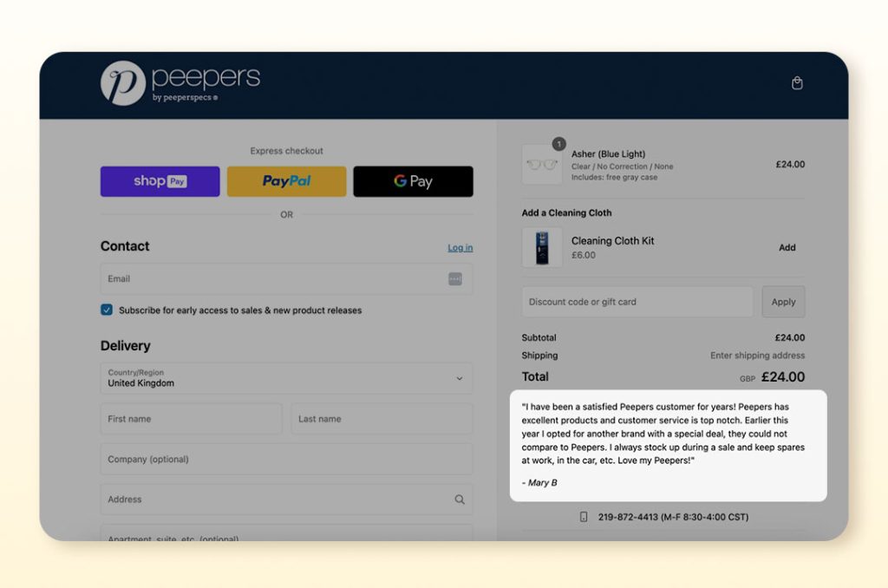Viewport: 888px width, 588px height.
Task: Click the Peepers logo in header
Action: point(180,84)
